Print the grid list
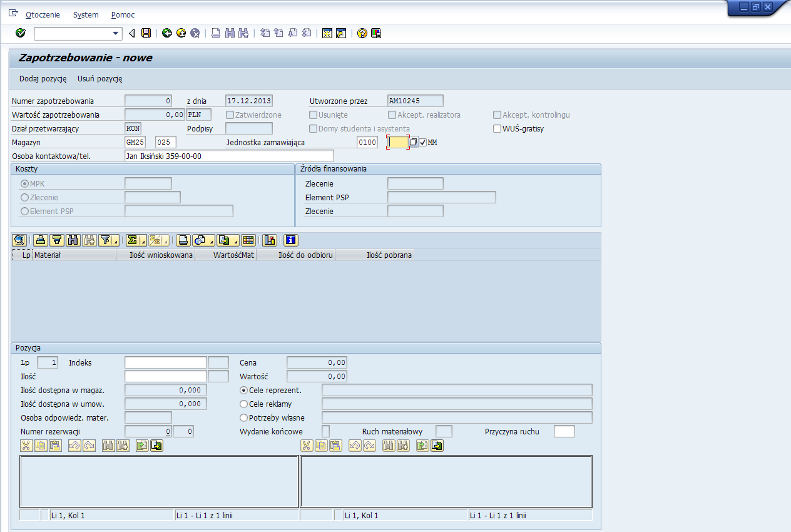The width and height of the screenshot is (791, 532). click(x=183, y=240)
